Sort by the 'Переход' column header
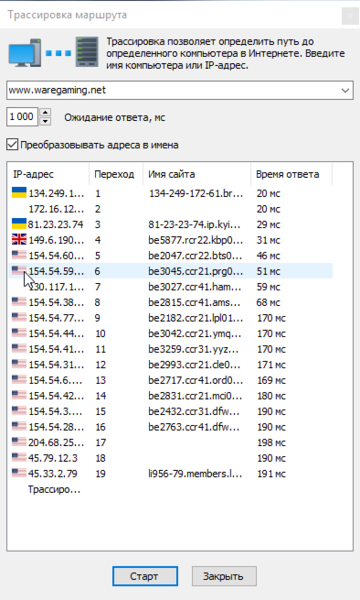Image resolution: width=360 pixels, height=600 pixels. click(116, 174)
